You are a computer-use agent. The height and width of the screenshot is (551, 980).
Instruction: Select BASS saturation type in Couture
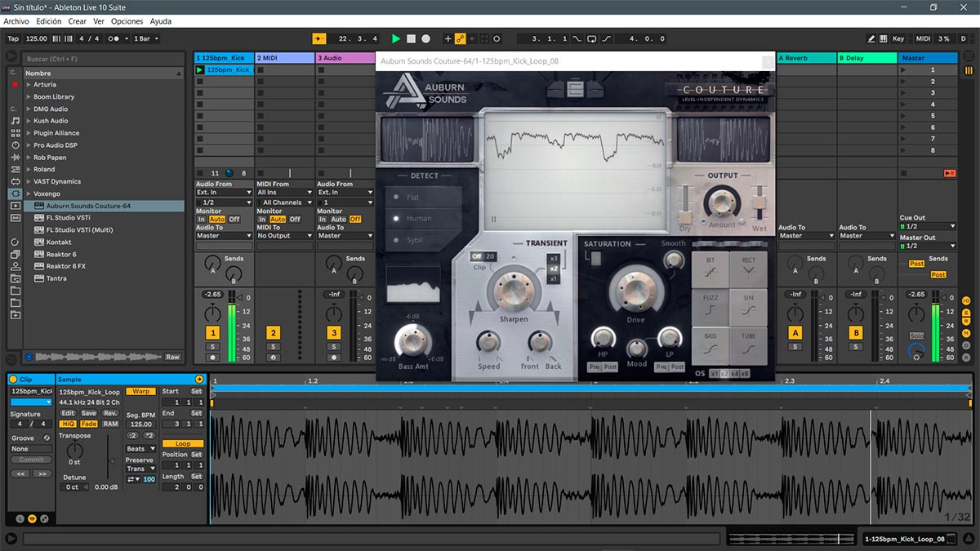pos(710,345)
